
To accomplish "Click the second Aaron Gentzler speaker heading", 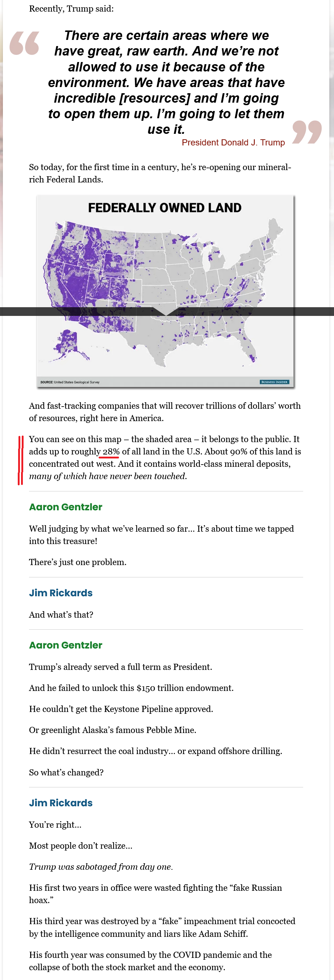I will click(x=65, y=645).
